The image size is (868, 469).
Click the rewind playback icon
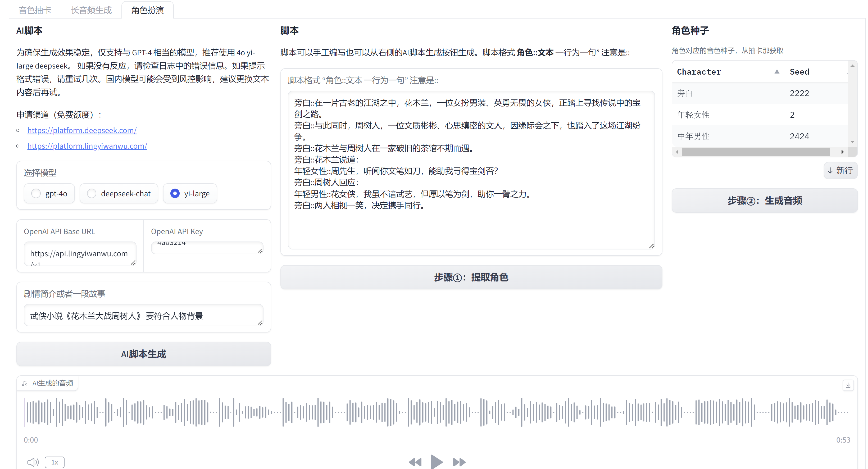click(x=415, y=462)
